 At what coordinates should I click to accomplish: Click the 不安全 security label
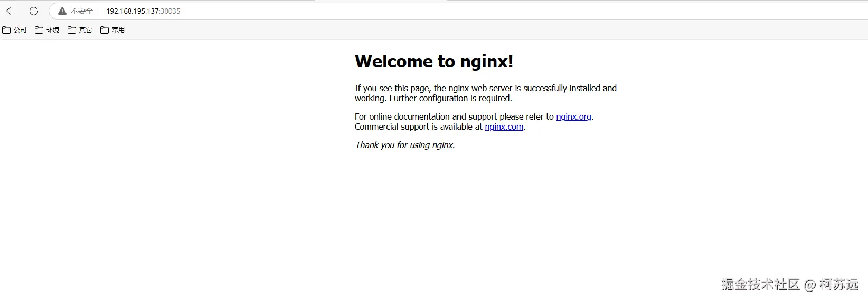click(x=82, y=11)
